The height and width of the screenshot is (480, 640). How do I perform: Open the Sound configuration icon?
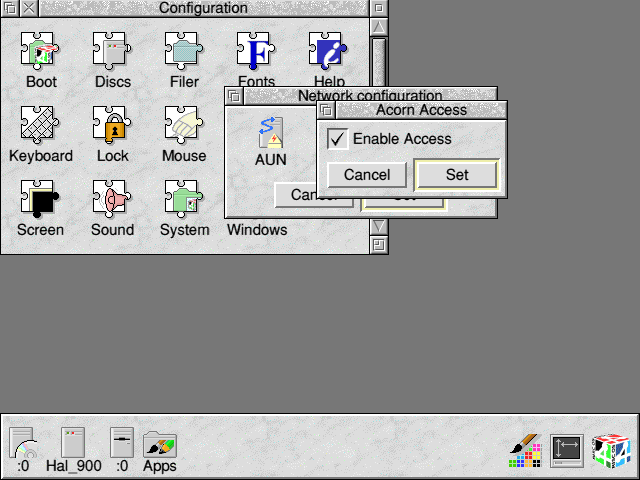112,199
